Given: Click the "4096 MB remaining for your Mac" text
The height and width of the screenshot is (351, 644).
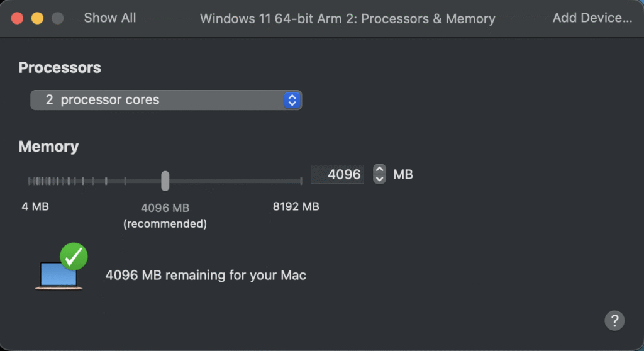Looking at the screenshot, I should [206, 275].
